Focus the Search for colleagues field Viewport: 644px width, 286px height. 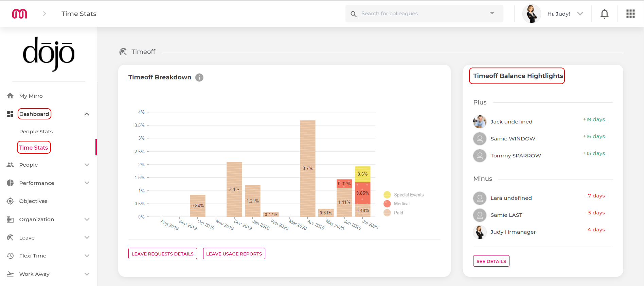tap(424, 14)
